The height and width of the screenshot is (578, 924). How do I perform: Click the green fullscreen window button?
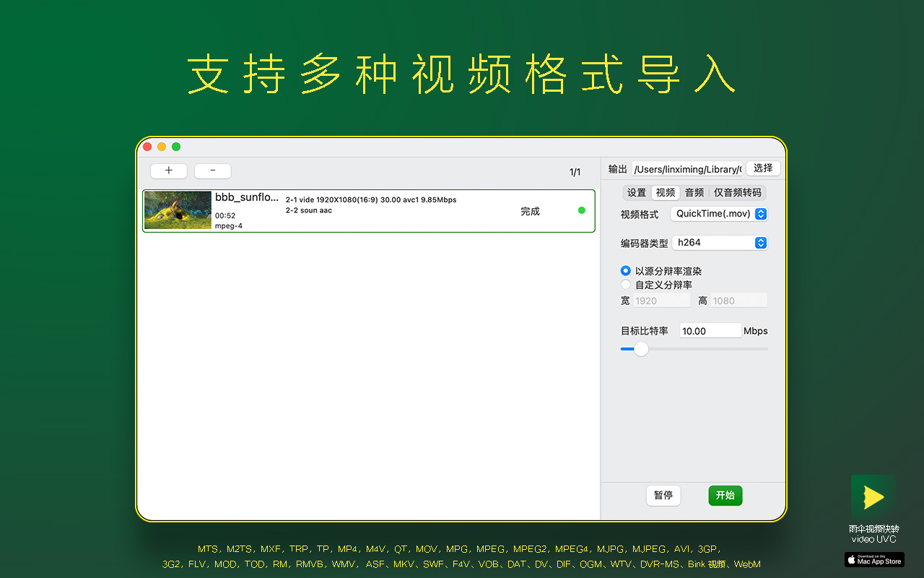point(176,147)
